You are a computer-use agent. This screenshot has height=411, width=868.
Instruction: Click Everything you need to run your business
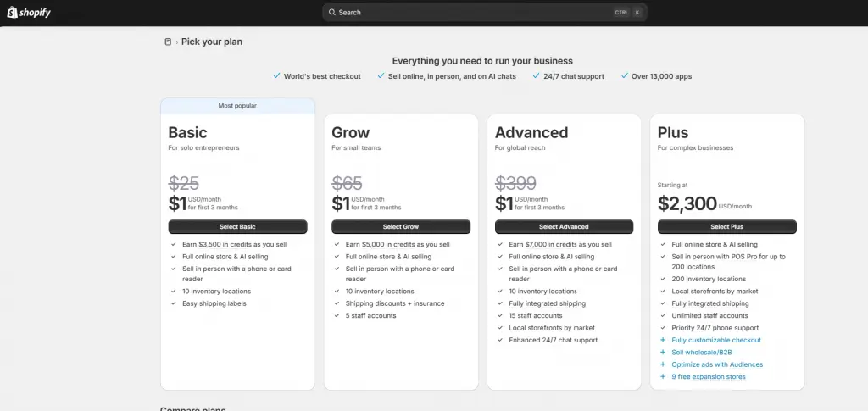(x=482, y=61)
